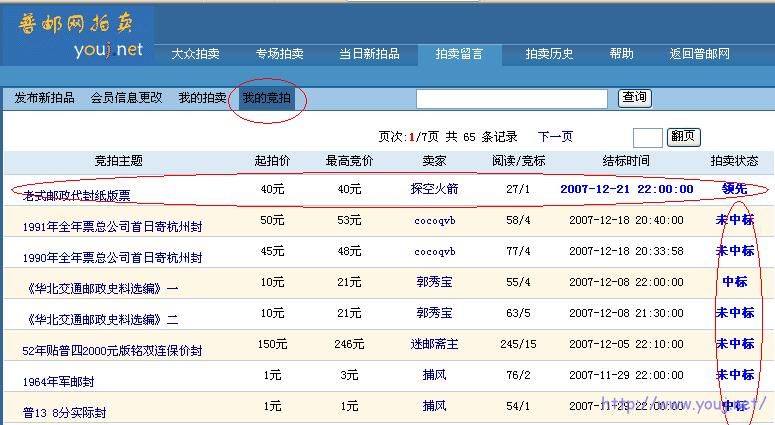Open auction item 老式邮政代封纸版票

pos(77,196)
